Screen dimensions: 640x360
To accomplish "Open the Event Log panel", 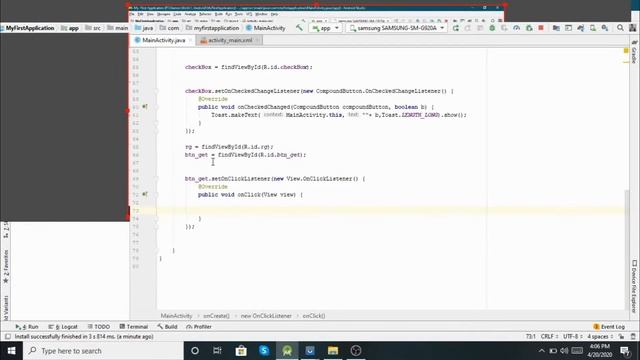I will (x=609, y=327).
